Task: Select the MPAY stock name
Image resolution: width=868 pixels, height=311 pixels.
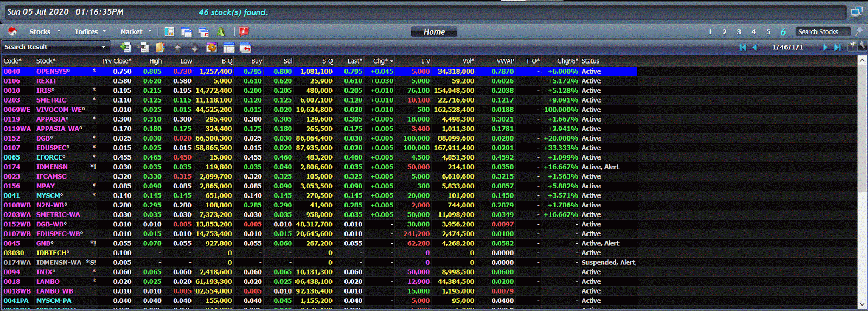Action: (x=46, y=186)
